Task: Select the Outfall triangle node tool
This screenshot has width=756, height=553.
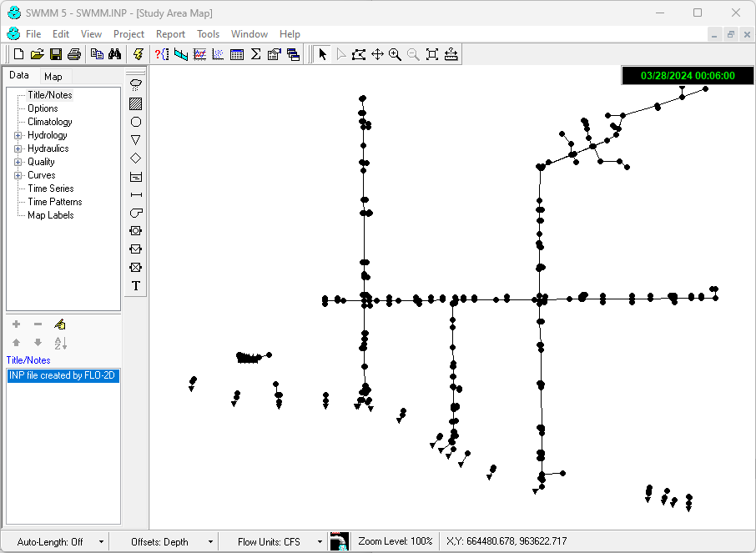Action: coord(136,140)
